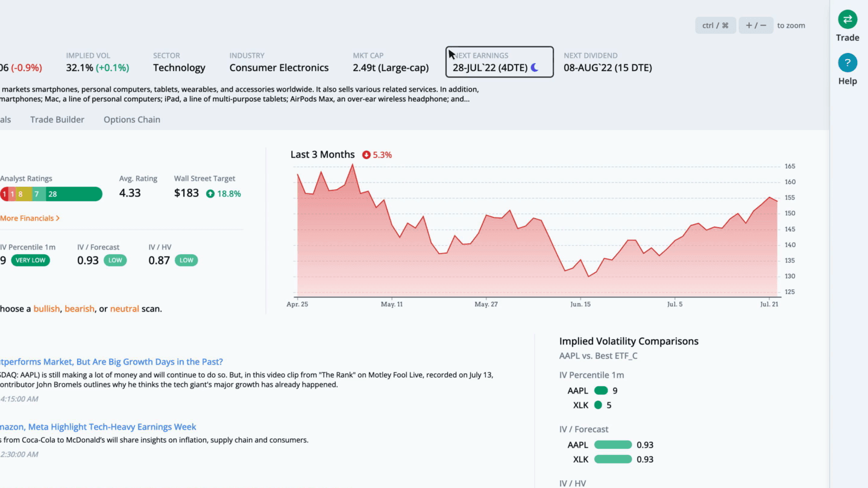Select the Next Earnings 28-JUL`22 box

pyautogui.click(x=499, y=62)
